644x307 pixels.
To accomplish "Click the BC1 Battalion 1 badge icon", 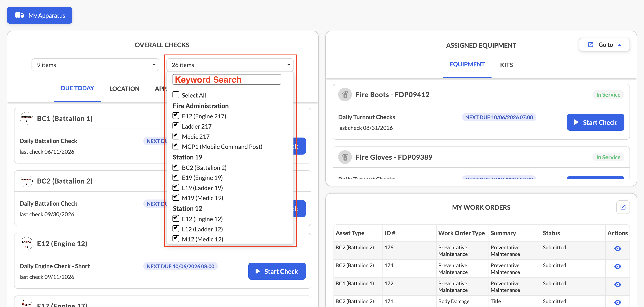I will pyautogui.click(x=26, y=119).
